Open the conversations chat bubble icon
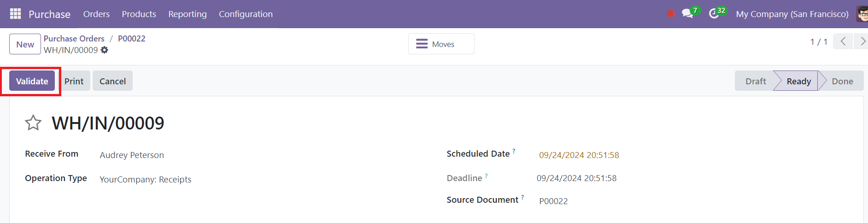Image resolution: width=868 pixels, height=223 pixels. [x=688, y=13]
